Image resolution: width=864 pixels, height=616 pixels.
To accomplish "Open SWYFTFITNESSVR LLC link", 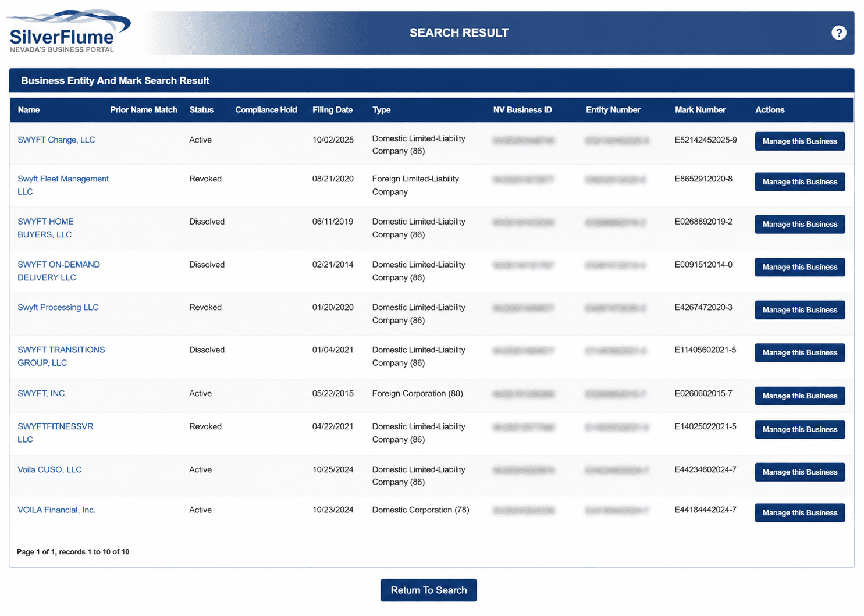I will pos(55,433).
